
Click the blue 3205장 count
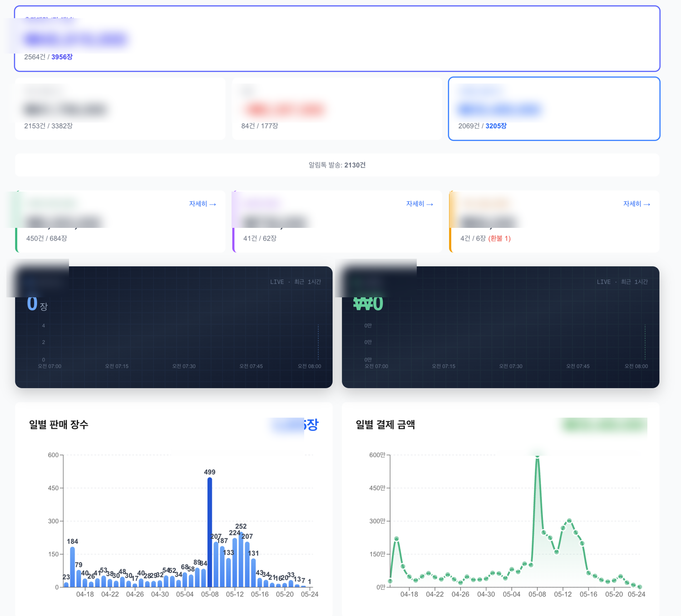[x=496, y=126]
